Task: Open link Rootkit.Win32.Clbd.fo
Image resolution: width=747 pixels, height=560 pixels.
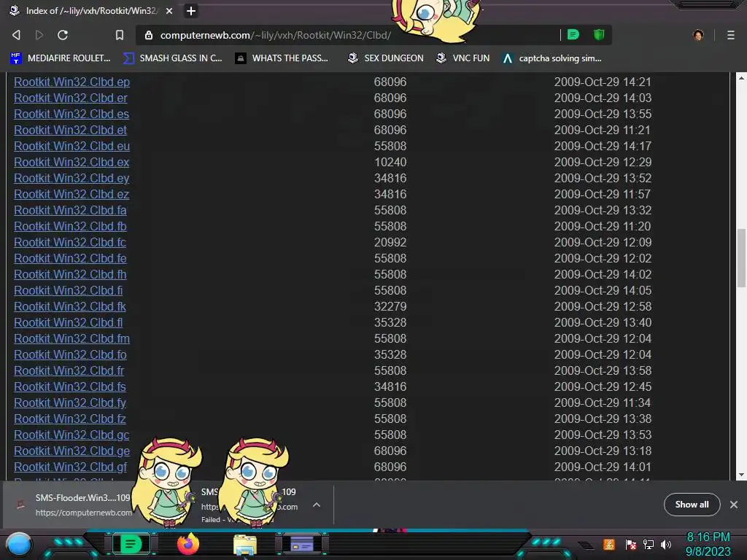Action: pyautogui.click(x=70, y=355)
